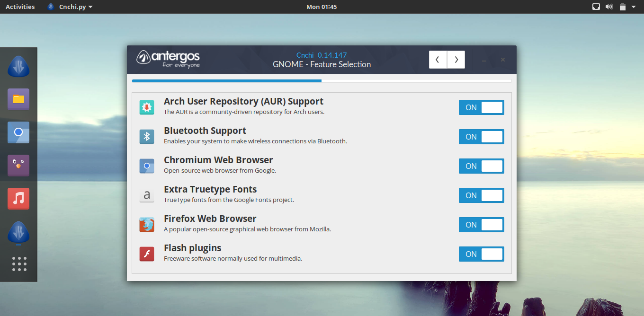Click the Firefox Web Browser icon
Image resolution: width=644 pixels, height=316 pixels.
coord(147,225)
